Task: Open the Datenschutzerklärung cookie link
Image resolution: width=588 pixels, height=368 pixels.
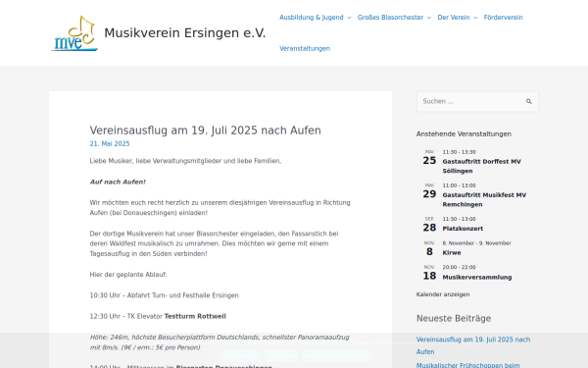Action: [x=337, y=355]
